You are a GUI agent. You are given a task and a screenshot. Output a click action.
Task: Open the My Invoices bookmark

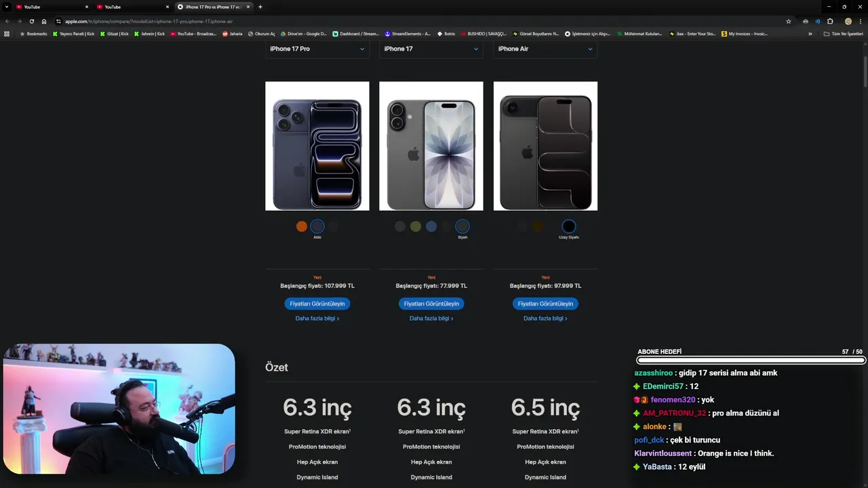pyautogui.click(x=745, y=33)
